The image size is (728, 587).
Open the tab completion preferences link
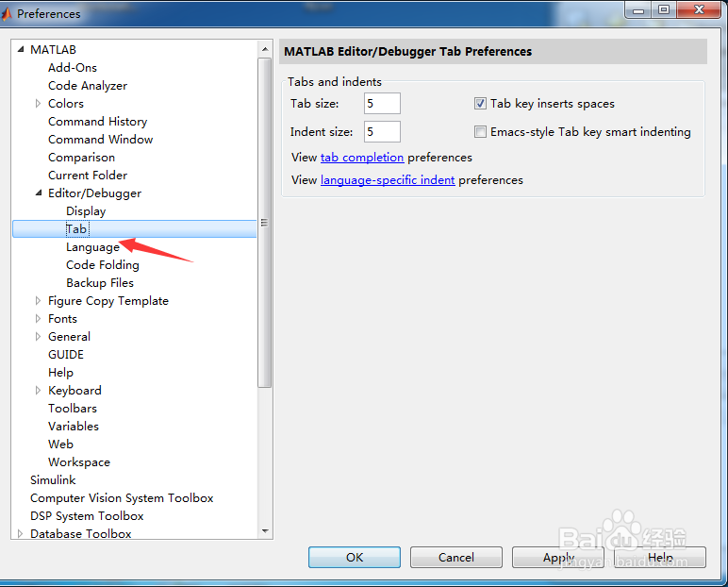click(x=362, y=158)
